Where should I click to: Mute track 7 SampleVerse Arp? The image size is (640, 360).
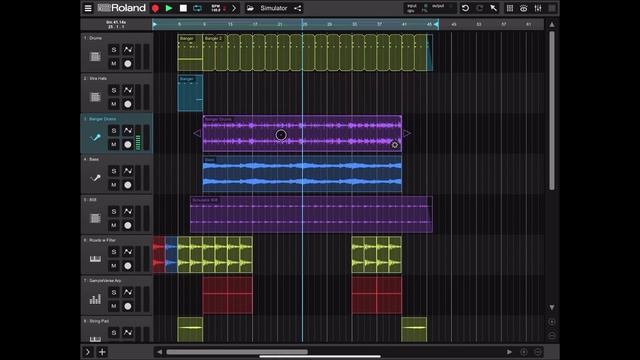114,306
